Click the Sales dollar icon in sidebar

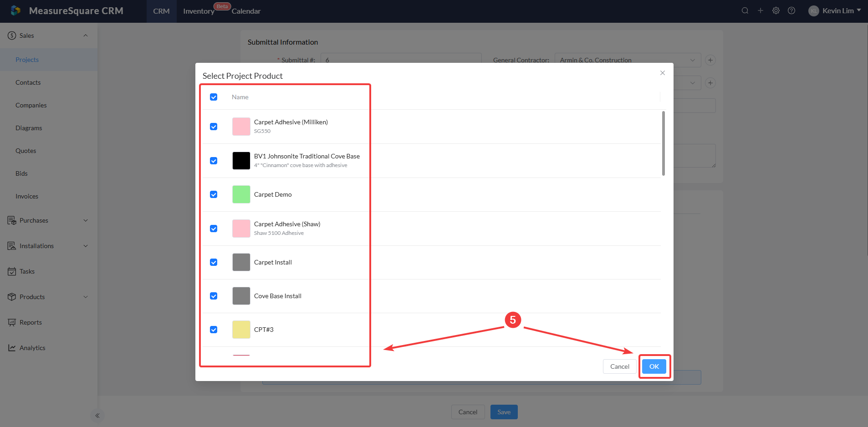12,36
